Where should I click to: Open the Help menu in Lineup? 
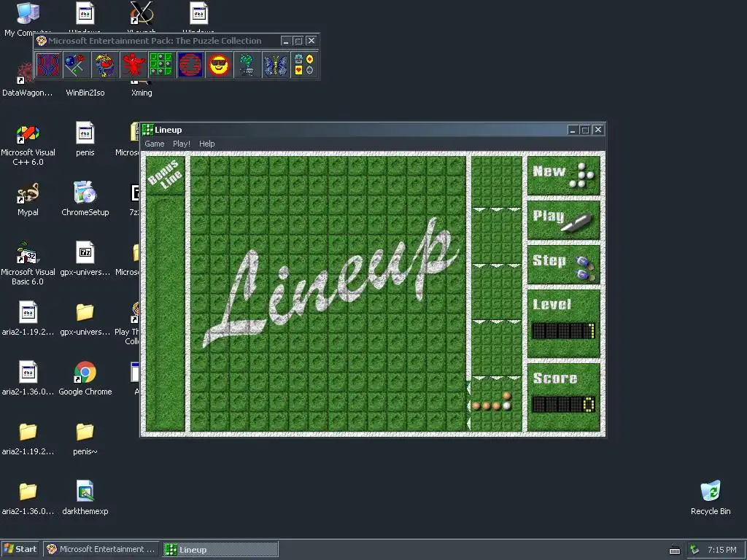pyautogui.click(x=206, y=144)
